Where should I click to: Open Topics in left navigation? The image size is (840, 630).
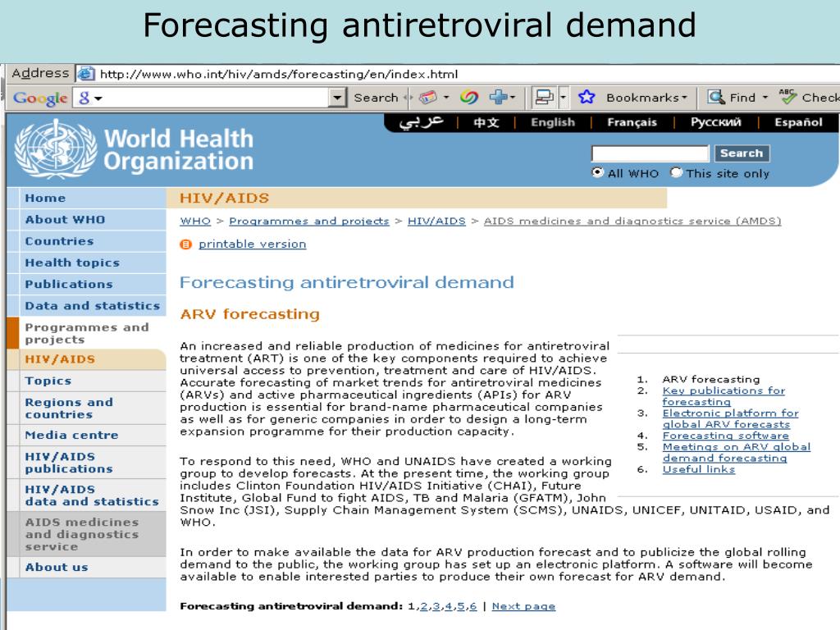coord(87,381)
